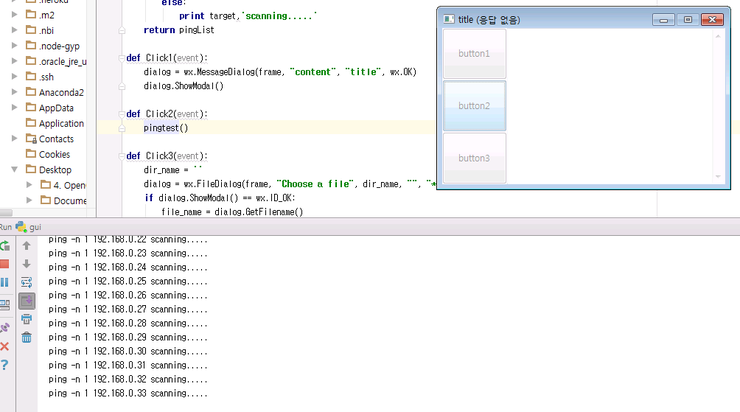Expand the .m2 folder
Image resolution: width=740 pixels, height=412 pixels.
(14, 15)
